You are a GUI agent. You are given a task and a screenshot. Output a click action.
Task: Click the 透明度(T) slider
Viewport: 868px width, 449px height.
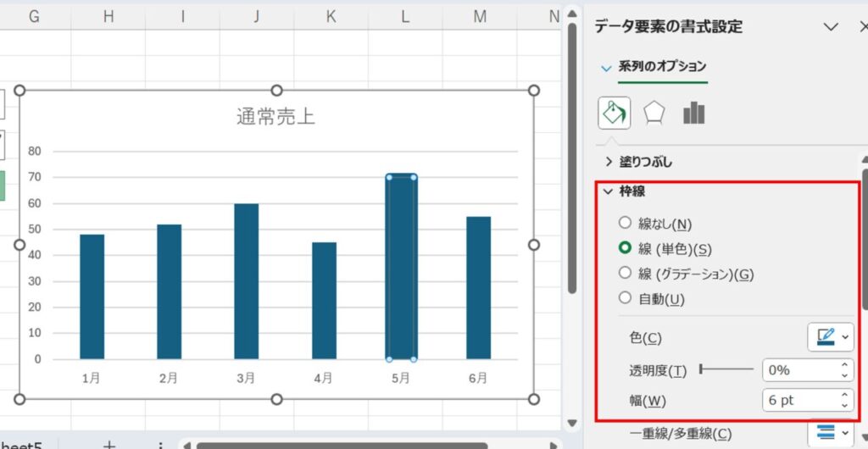point(726,369)
